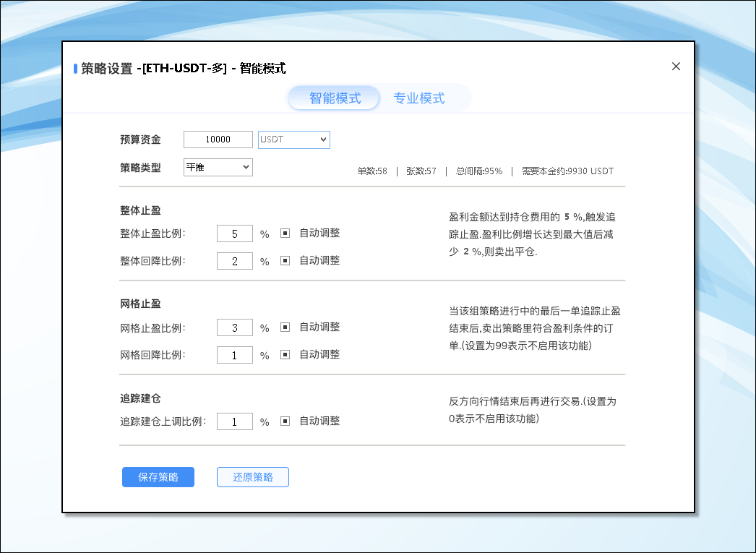Click the 整体止盈比例 value field
The width and height of the screenshot is (756, 553).
[235, 233]
